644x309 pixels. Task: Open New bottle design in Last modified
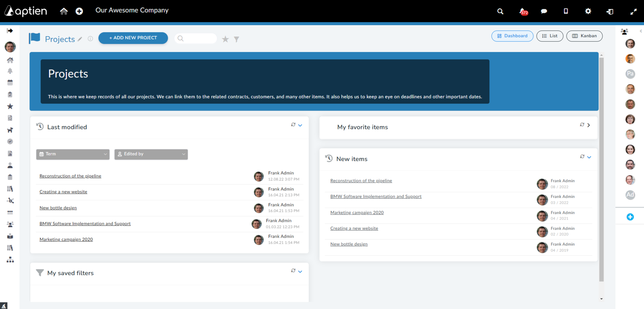(x=58, y=208)
